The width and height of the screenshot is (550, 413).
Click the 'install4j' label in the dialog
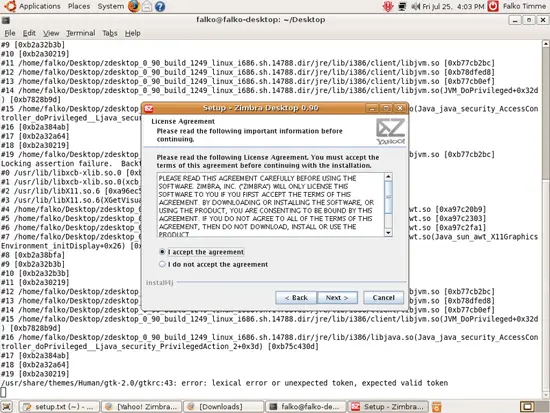[160, 282]
